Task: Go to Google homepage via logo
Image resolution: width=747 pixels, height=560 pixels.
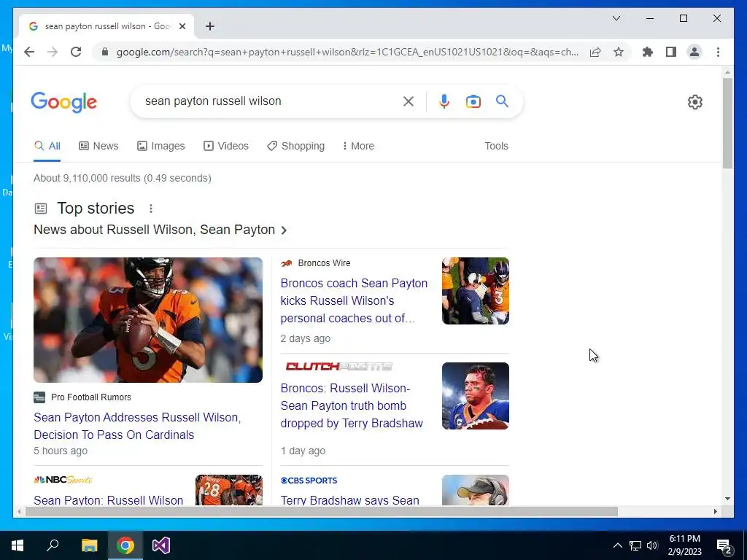Action: [64, 102]
